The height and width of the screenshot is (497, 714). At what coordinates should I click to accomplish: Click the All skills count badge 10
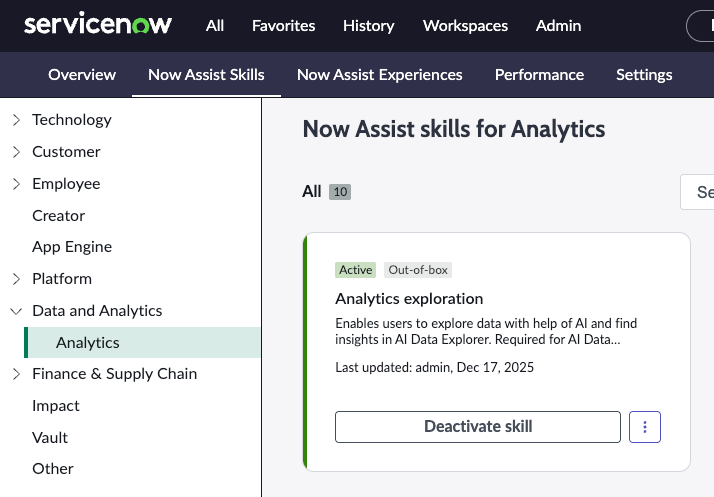tap(340, 192)
